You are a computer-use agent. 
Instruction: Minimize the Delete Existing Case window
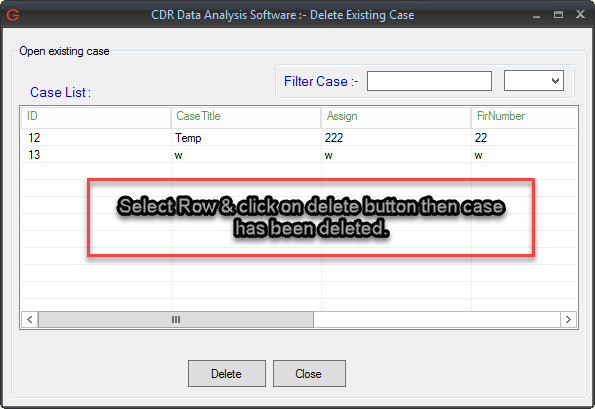536,16
